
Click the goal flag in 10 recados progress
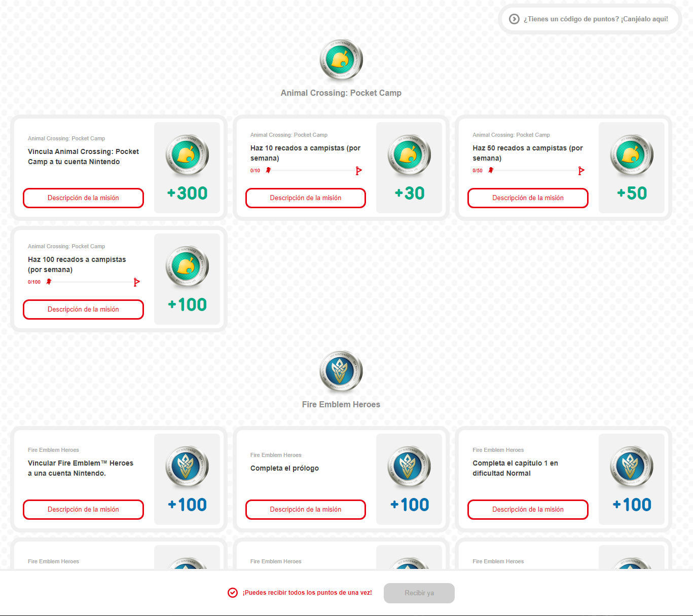(x=359, y=171)
